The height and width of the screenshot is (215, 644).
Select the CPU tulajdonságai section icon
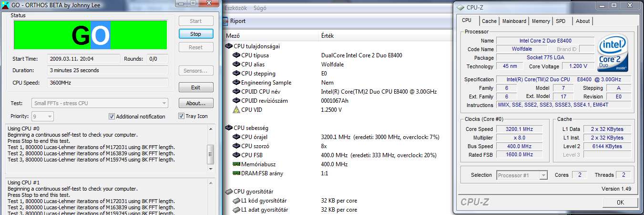click(x=228, y=46)
